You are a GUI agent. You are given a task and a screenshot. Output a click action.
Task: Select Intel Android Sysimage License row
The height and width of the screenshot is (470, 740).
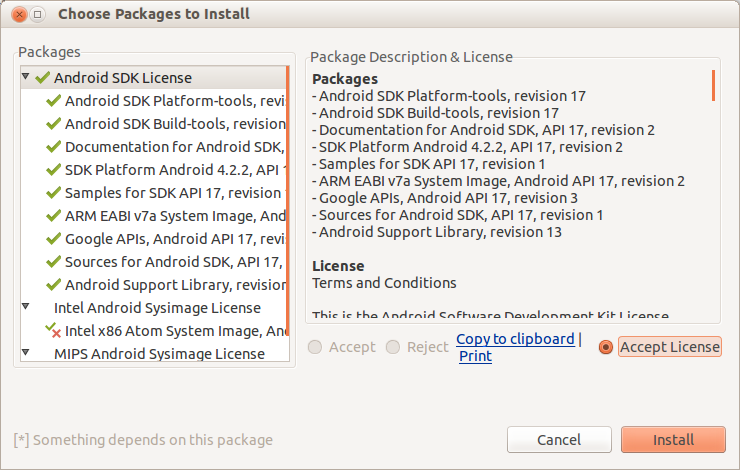tap(153, 308)
